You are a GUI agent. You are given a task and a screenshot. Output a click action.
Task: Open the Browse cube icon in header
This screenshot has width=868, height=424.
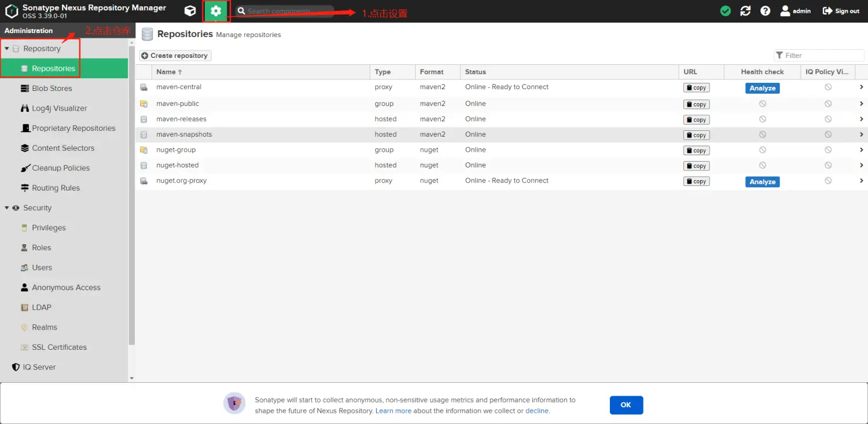point(190,11)
